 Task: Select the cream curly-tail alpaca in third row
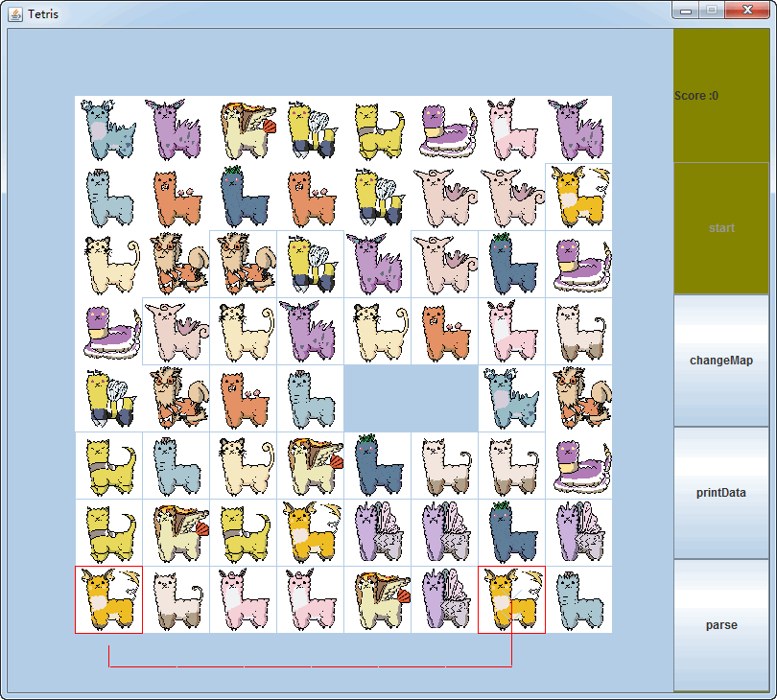point(108,264)
